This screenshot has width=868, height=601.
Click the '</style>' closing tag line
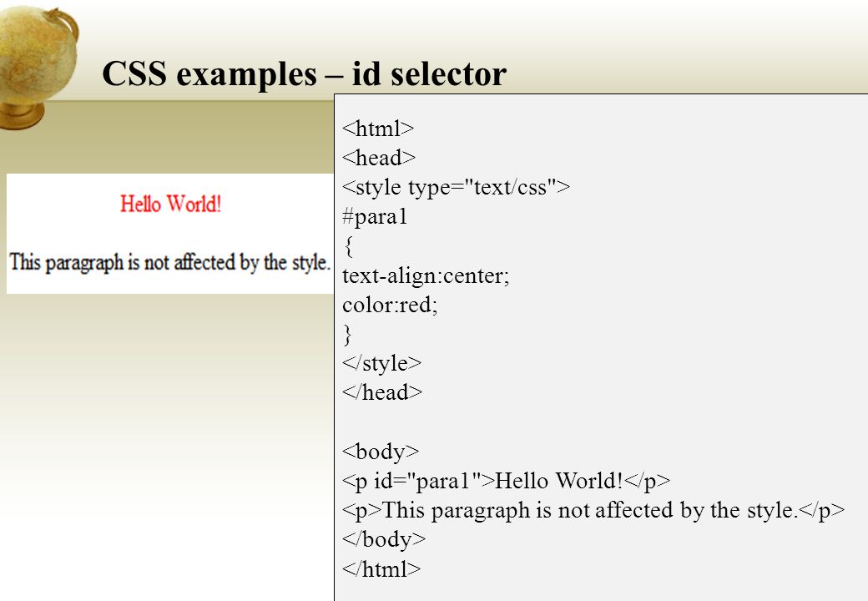(382, 363)
